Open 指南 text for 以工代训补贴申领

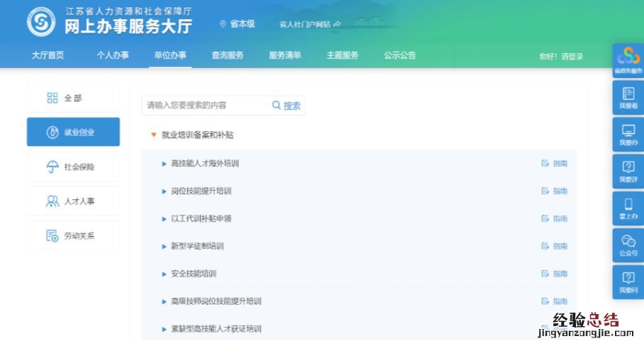tap(560, 218)
